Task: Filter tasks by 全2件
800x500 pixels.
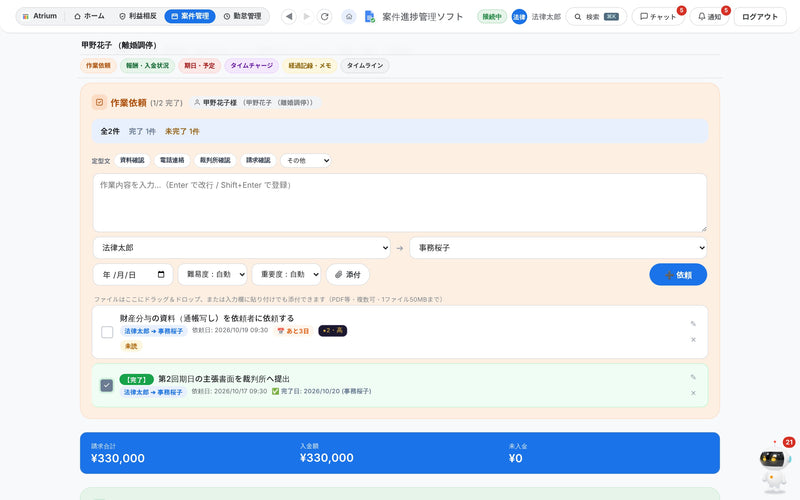Action: click(x=110, y=131)
